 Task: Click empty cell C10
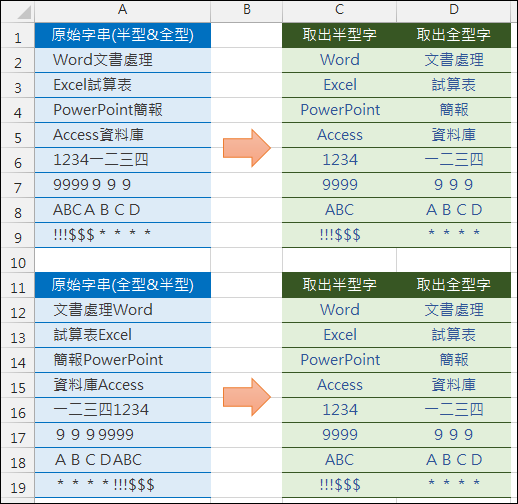tap(339, 260)
